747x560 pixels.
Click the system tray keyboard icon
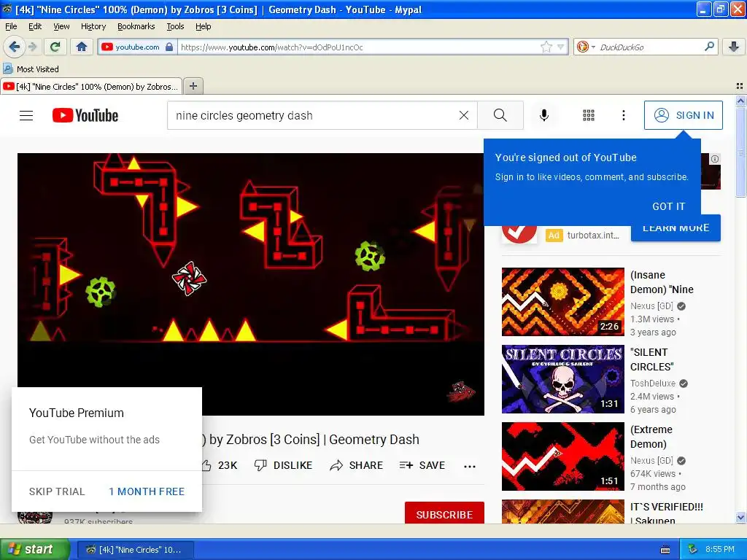coord(665,550)
